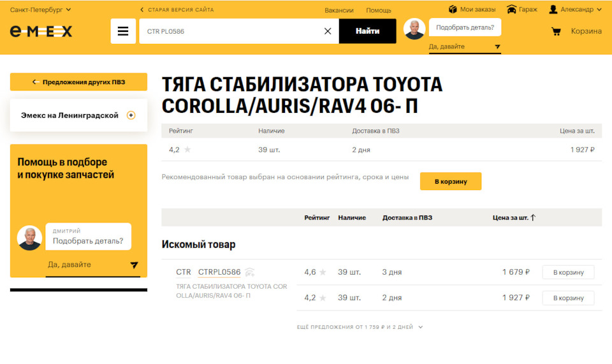Image resolution: width=612 pixels, height=364 pixels.
Task: Click Дмитрий's avatar in help panel
Action: pos(30,238)
